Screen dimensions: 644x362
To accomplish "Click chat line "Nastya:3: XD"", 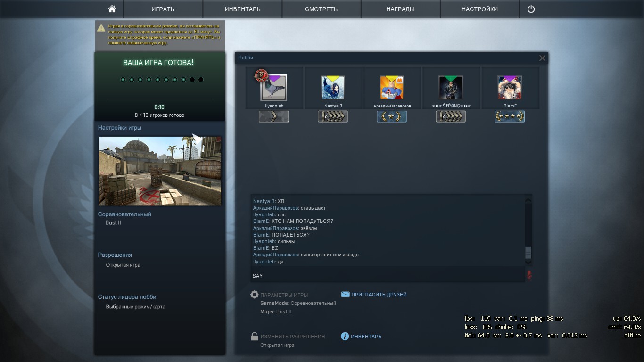I will coord(269,201).
